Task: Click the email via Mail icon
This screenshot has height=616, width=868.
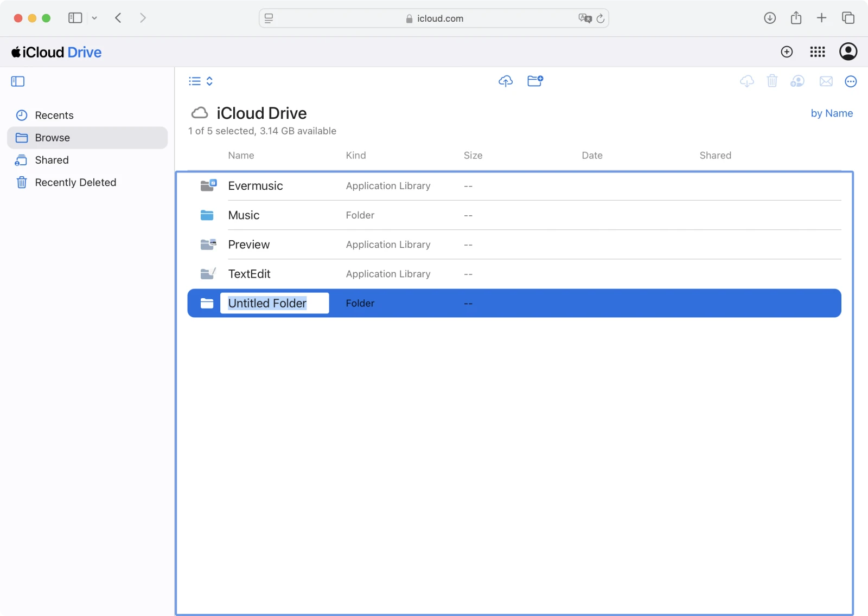Action: coord(825,81)
